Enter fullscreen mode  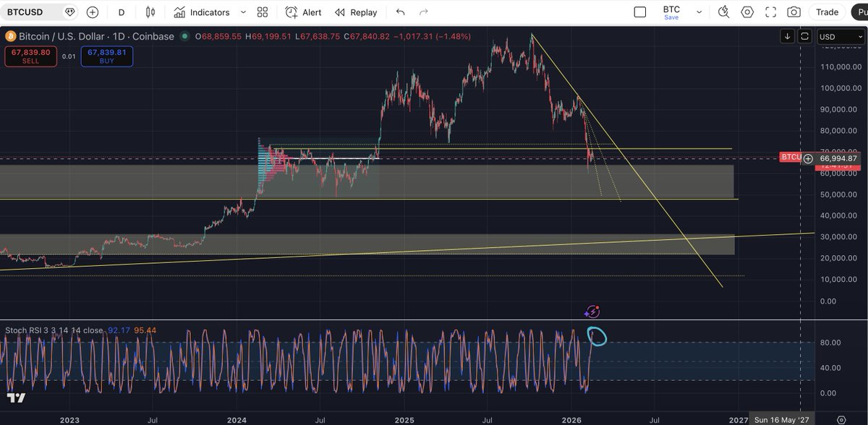tap(770, 12)
